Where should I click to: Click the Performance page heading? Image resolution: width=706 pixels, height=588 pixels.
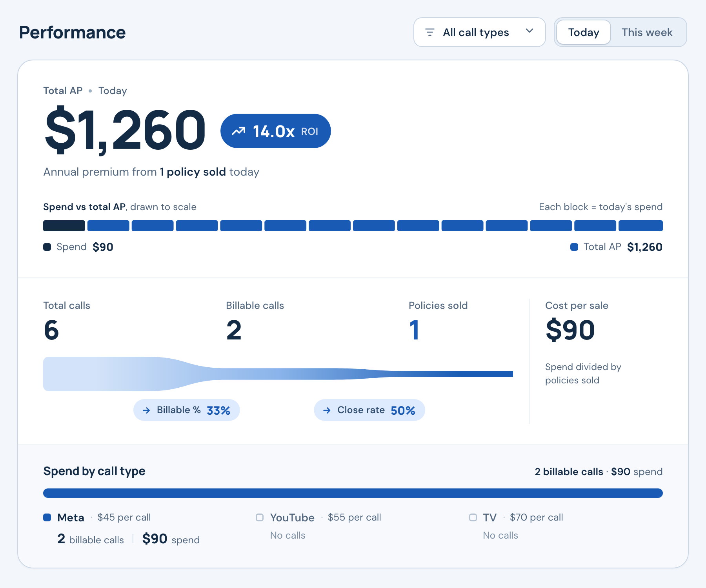tap(73, 33)
